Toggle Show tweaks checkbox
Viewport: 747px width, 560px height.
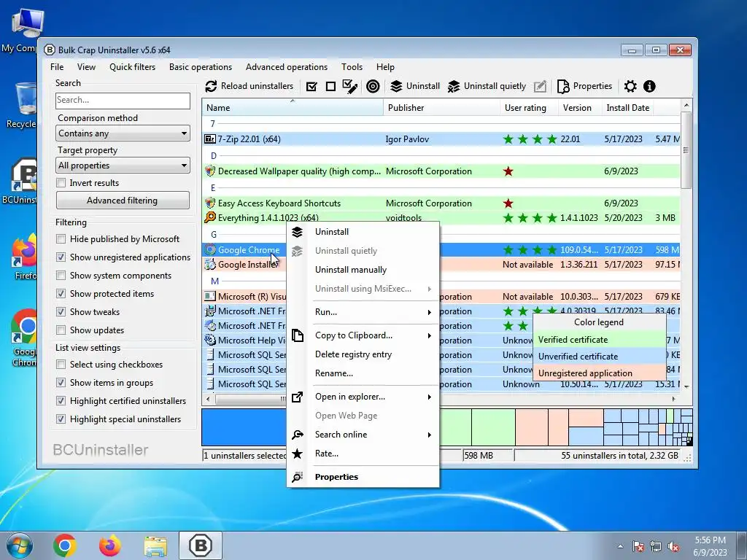(x=61, y=312)
